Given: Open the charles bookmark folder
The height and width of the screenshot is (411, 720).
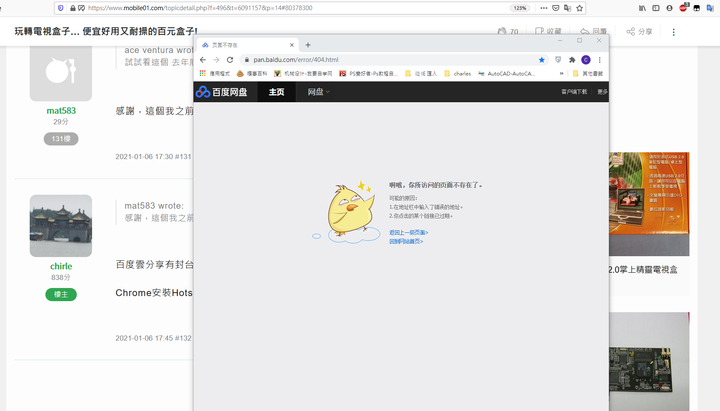Looking at the screenshot, I should (457, 73).
